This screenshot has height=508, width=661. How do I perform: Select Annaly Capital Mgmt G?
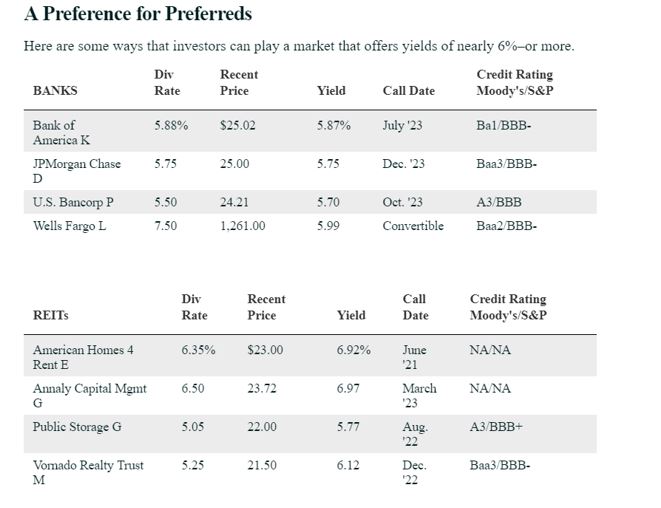coord(89,396)
